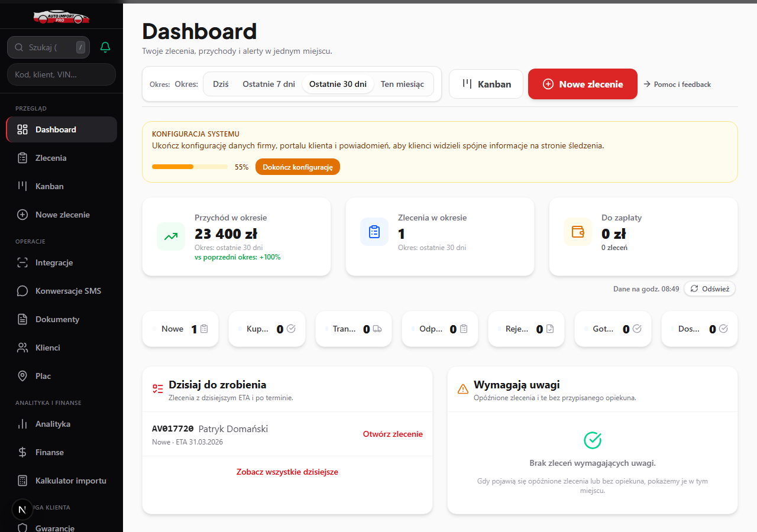
Task: Click the Kod, klient, VIN search field
Action: click(61, 74)
